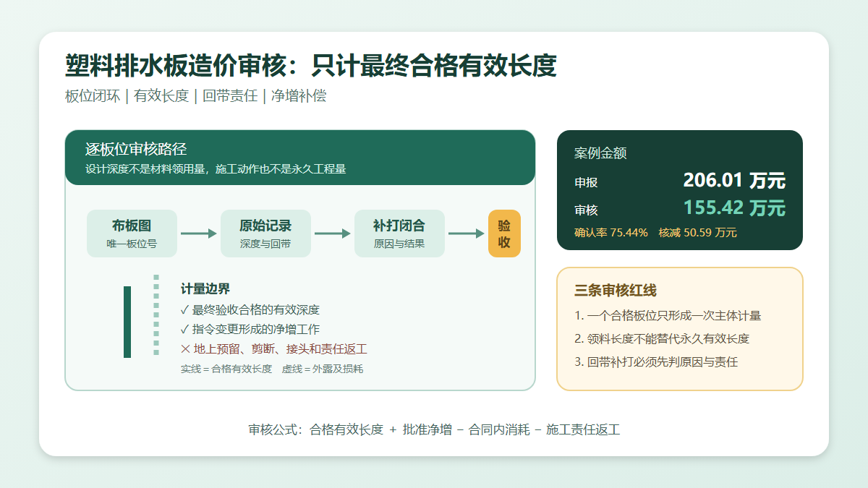Click the 审核 label
This screenshot has height=488, width=868.
587,210
